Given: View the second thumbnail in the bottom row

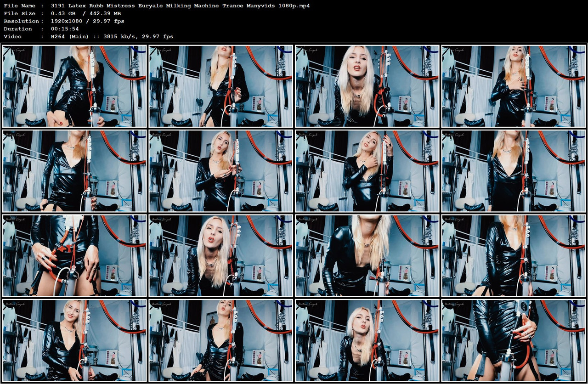Looking at the screenshot, I should click(x=220, y=340).
